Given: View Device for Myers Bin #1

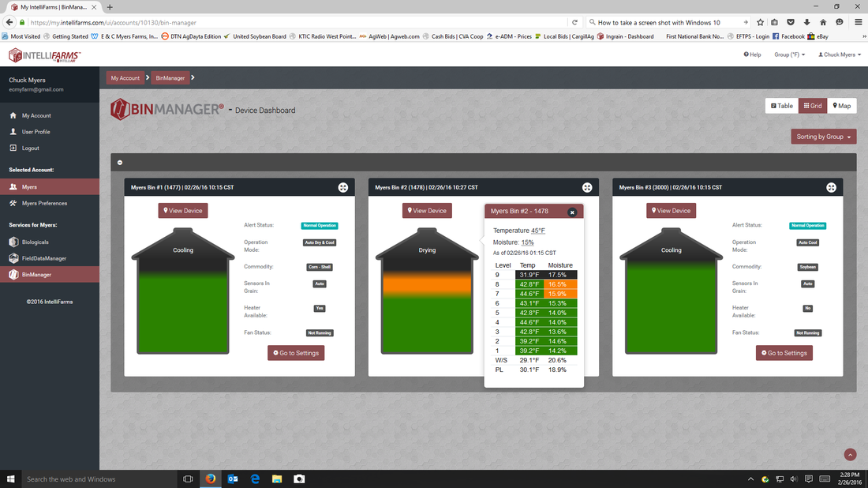Looking at the screenshot, I should (x=183, y=211).
